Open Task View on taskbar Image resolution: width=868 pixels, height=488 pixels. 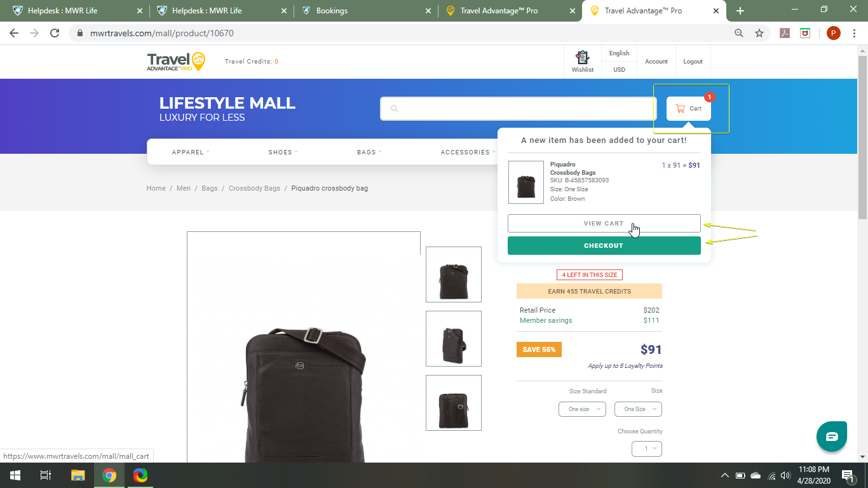point(46,475)
